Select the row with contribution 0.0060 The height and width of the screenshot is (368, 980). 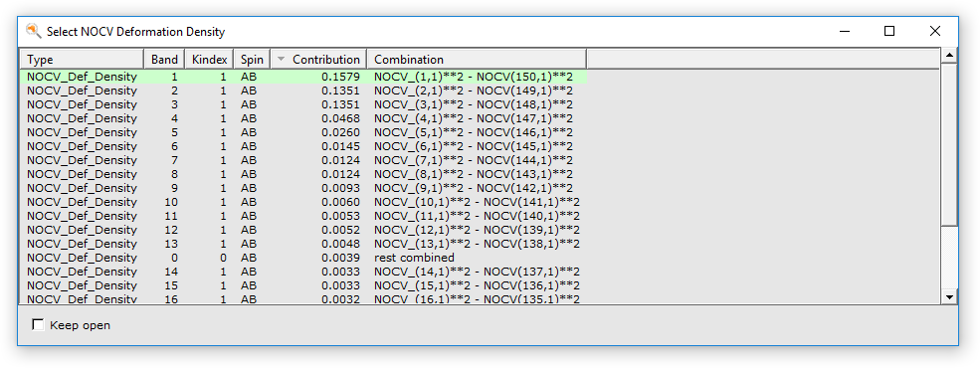click(303, 202)
